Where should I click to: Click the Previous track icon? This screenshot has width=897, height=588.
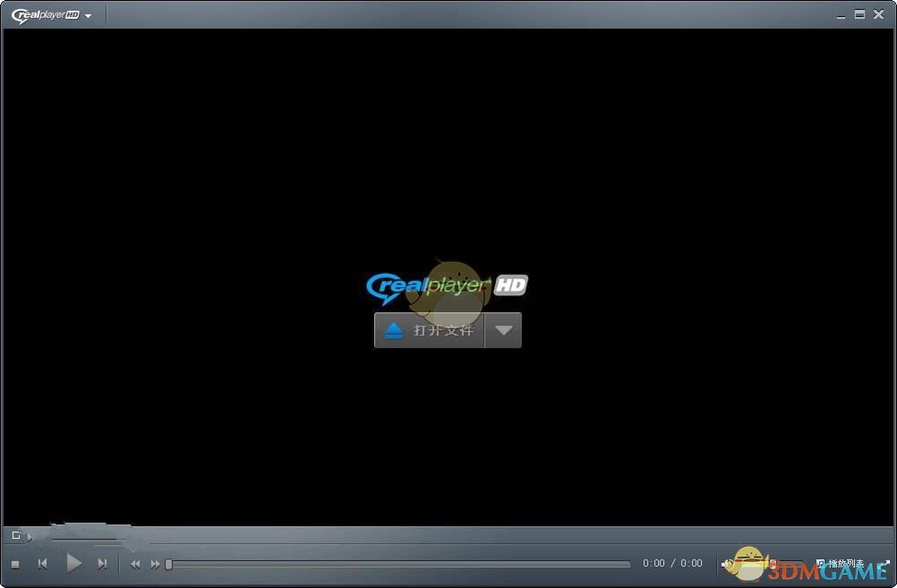point(43,563)
